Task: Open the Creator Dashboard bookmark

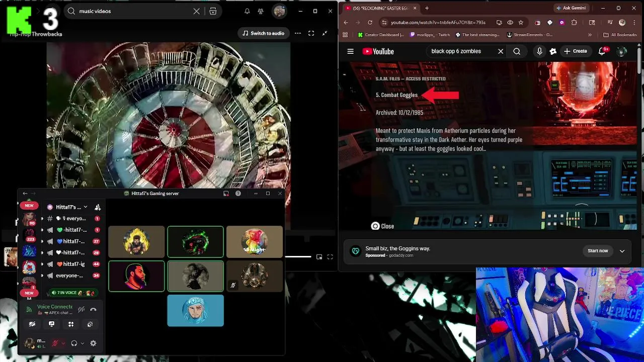Action: coord(381,35)
